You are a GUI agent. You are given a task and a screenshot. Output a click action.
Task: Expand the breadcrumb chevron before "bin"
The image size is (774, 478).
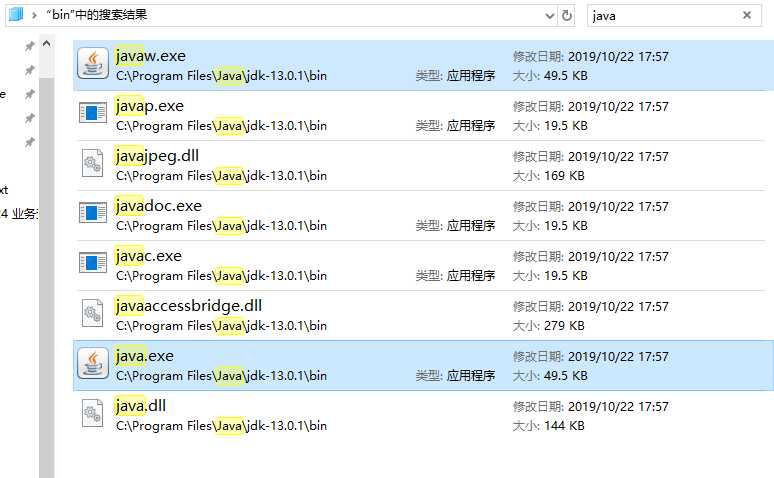(34, 15)
